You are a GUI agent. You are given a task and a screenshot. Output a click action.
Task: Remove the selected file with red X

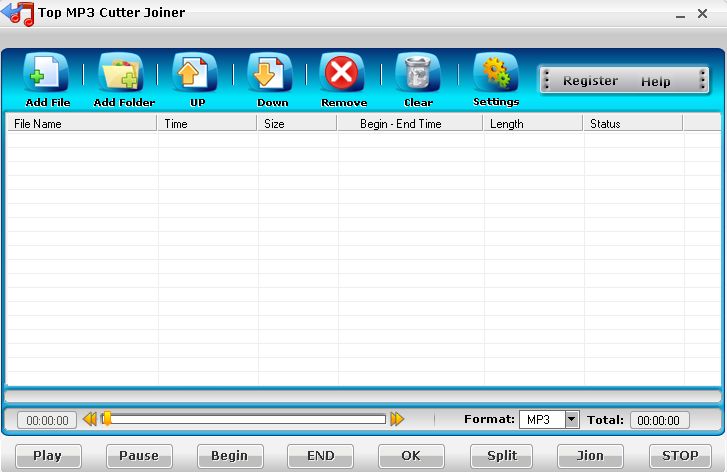click(x=342, y=73)
